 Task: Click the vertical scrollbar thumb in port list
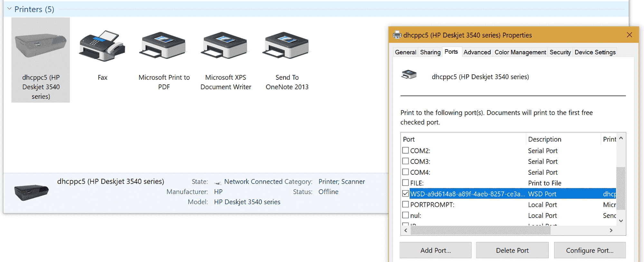(x=621, y=188)
